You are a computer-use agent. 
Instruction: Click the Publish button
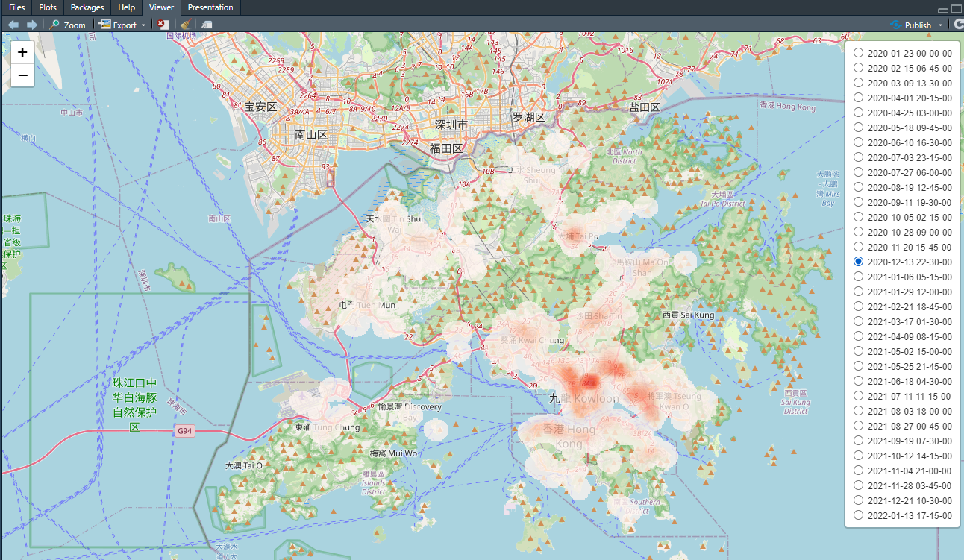pos(912,25)
